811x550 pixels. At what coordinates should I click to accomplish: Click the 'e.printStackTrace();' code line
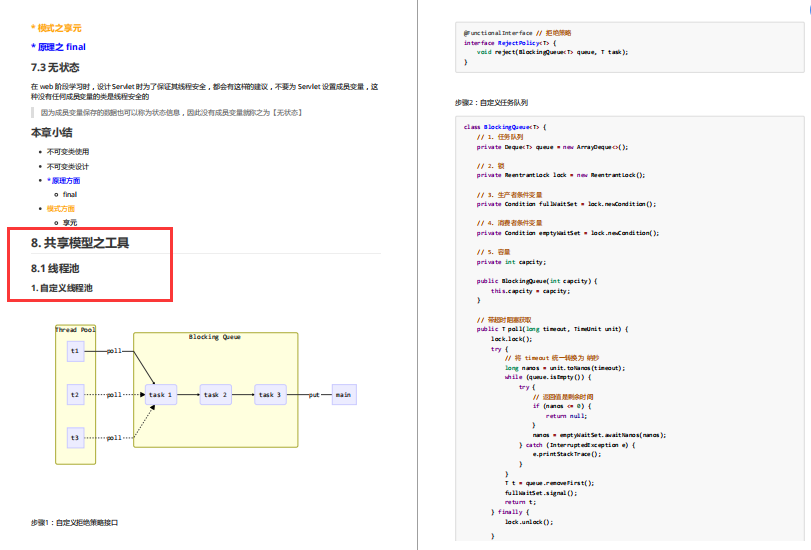tap(567, 454)
